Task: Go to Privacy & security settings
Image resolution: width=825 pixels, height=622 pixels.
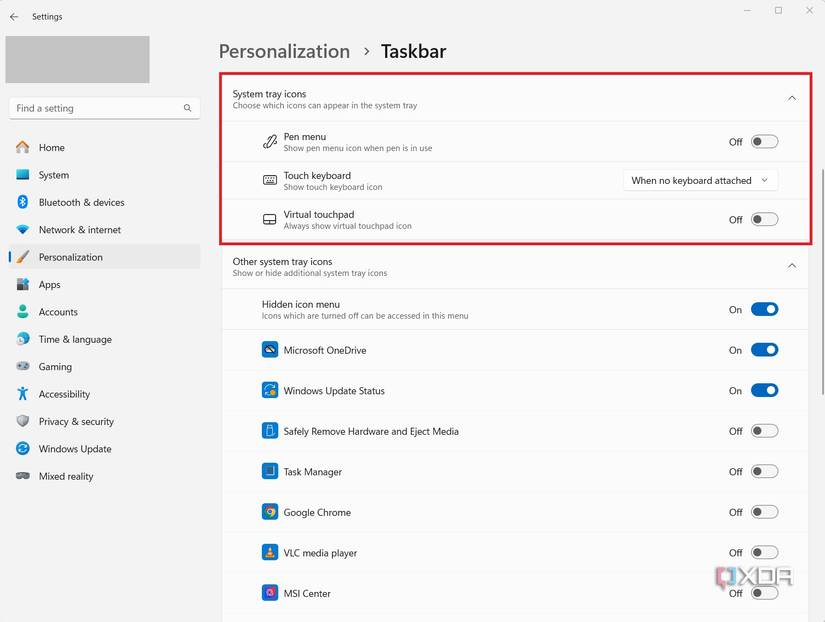Action: tap(76, 422)
